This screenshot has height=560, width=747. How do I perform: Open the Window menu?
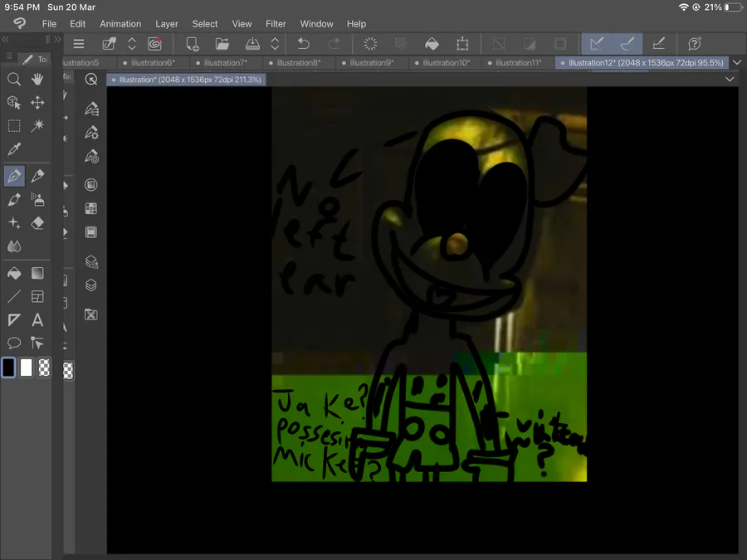pos(317,24)
